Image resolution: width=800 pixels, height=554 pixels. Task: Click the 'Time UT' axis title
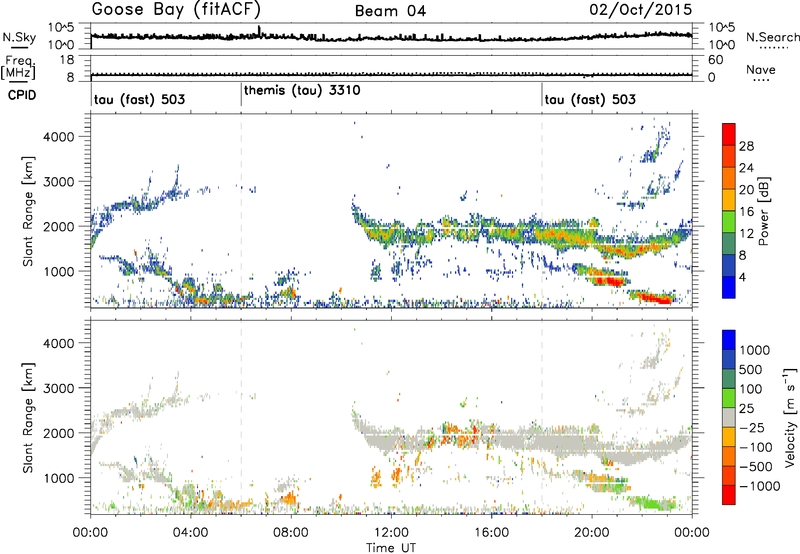(x=390, y=548)
